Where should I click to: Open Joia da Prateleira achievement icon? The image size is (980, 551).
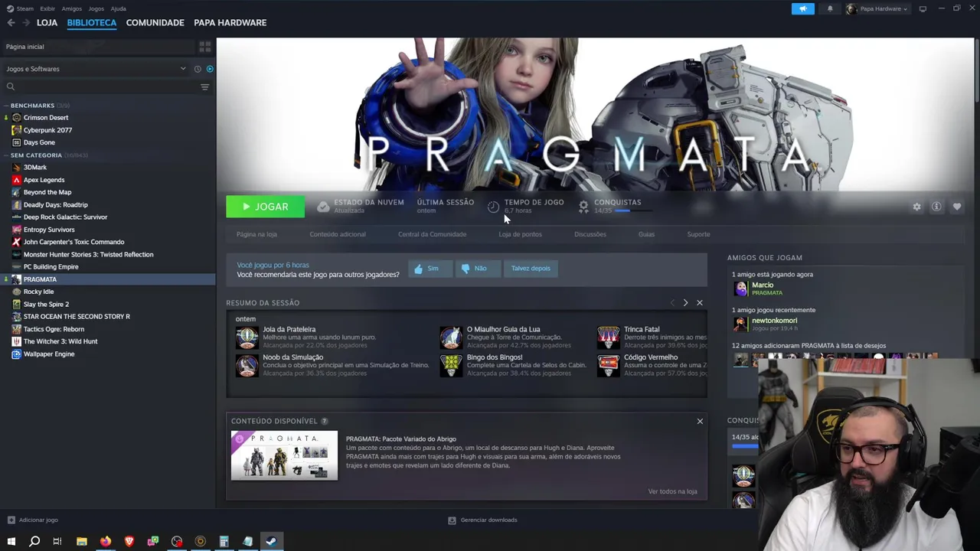coord(247,337)
